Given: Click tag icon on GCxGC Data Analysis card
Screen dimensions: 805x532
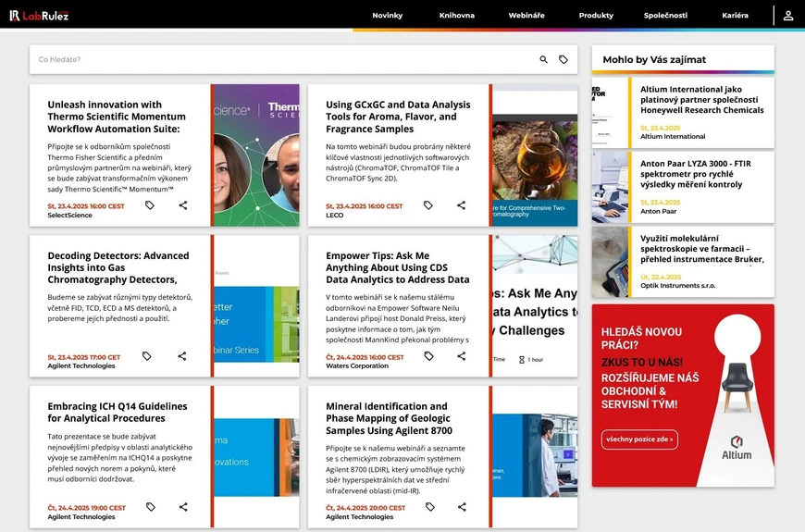Looking at the screenshot, I should pos(428,205).
